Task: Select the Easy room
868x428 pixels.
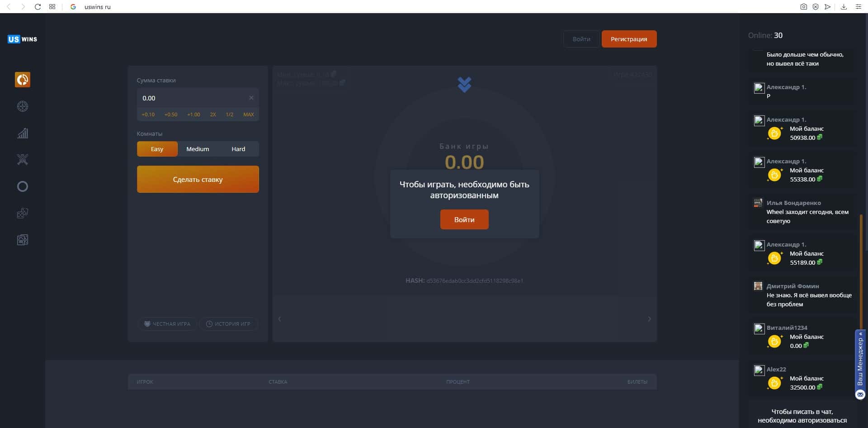Action: [157, 149]
